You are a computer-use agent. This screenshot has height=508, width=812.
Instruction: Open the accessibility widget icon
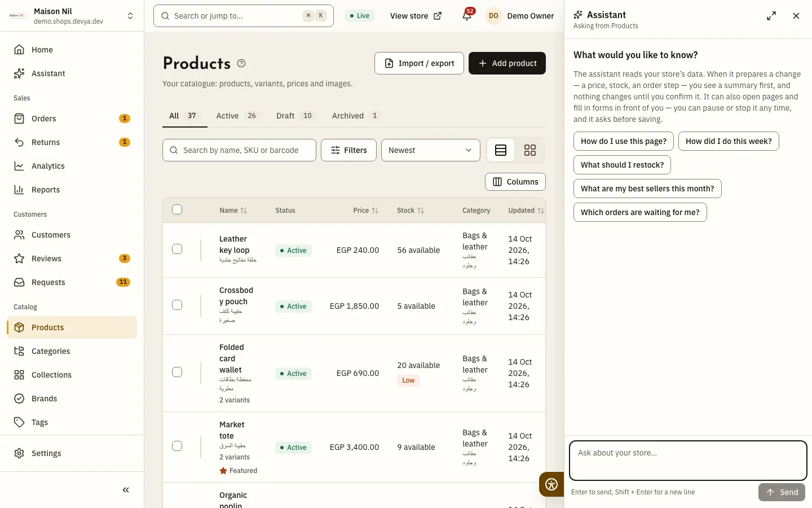(551, 484)
